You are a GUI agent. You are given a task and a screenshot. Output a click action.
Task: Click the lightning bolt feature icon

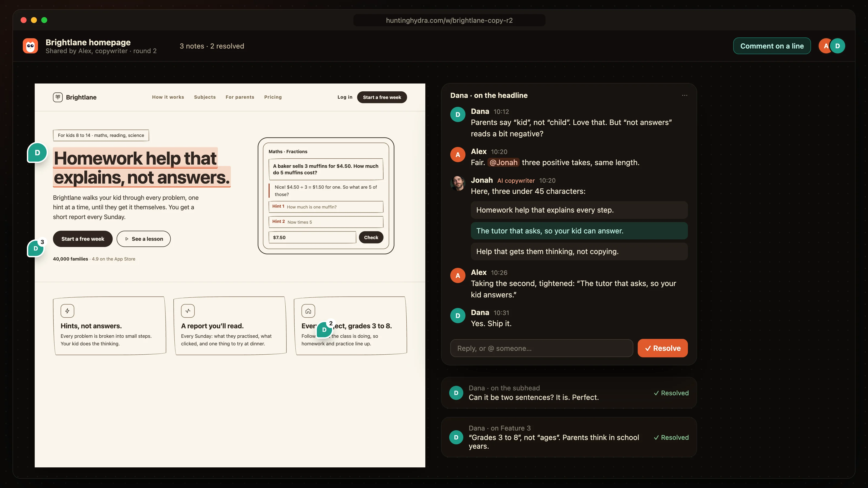67,311
